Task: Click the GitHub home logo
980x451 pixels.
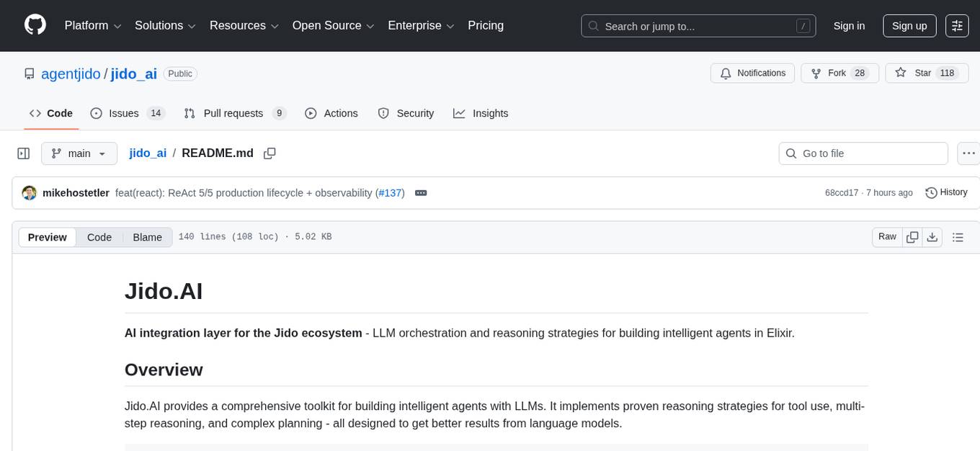Action: (35, 25)
